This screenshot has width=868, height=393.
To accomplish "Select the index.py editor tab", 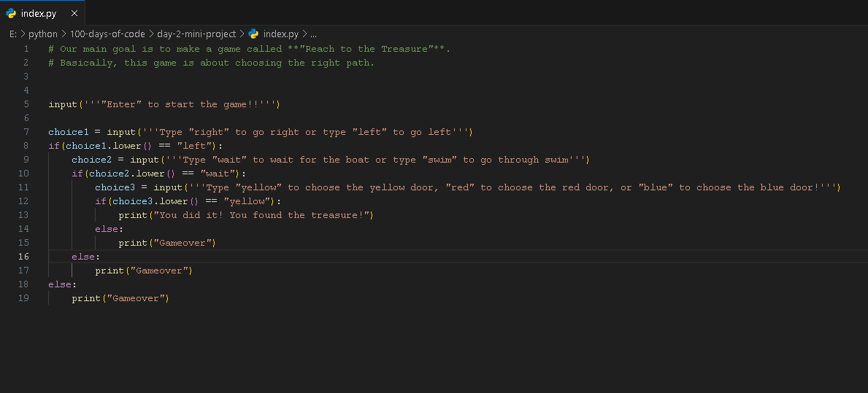I will click(x=42, y=13).
